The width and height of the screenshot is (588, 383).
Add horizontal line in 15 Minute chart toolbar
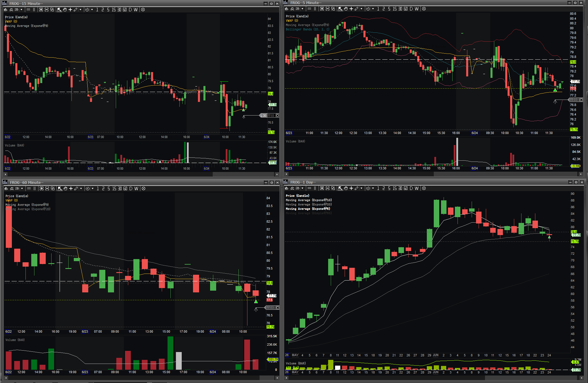point(28,10)
